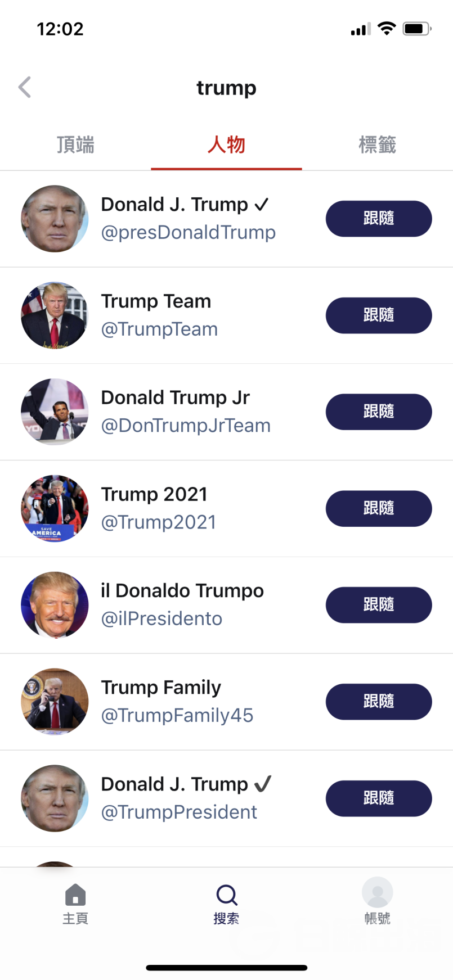Open Trump Team avatar thumbnail
The height and width of the screenshot is (980, 453).
click(55, 315)
